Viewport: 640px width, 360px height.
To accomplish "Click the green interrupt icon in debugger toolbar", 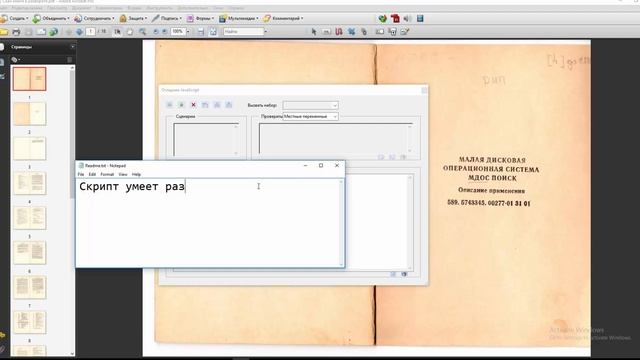I will coord(182,105).
